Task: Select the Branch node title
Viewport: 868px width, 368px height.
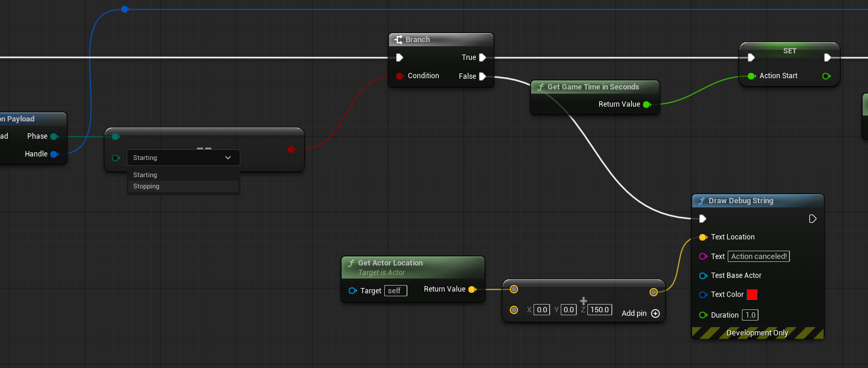Action: coord(417,40)
